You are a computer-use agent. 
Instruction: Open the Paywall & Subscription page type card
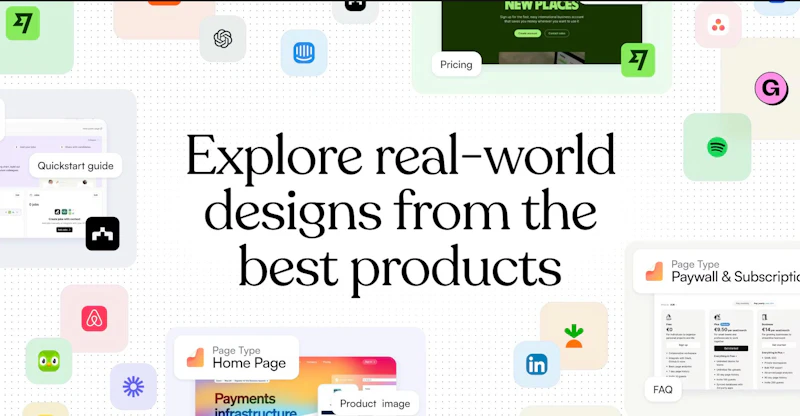tap(716, 271)
